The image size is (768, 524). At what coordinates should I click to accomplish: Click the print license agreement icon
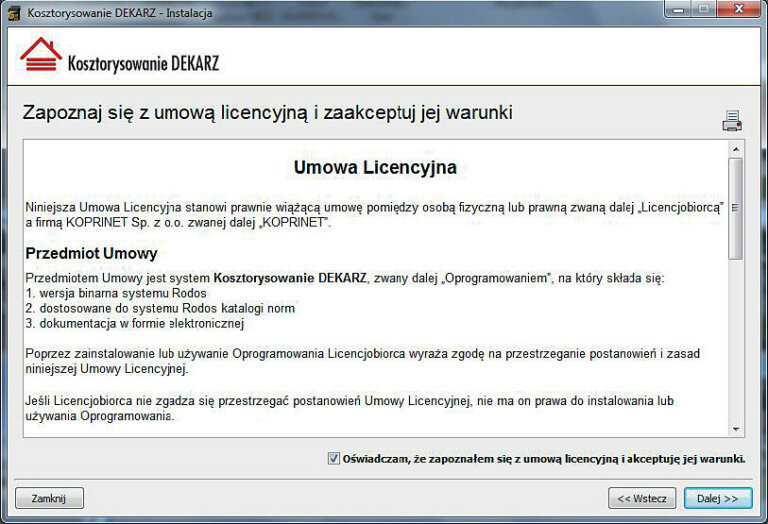coord(732,121)
